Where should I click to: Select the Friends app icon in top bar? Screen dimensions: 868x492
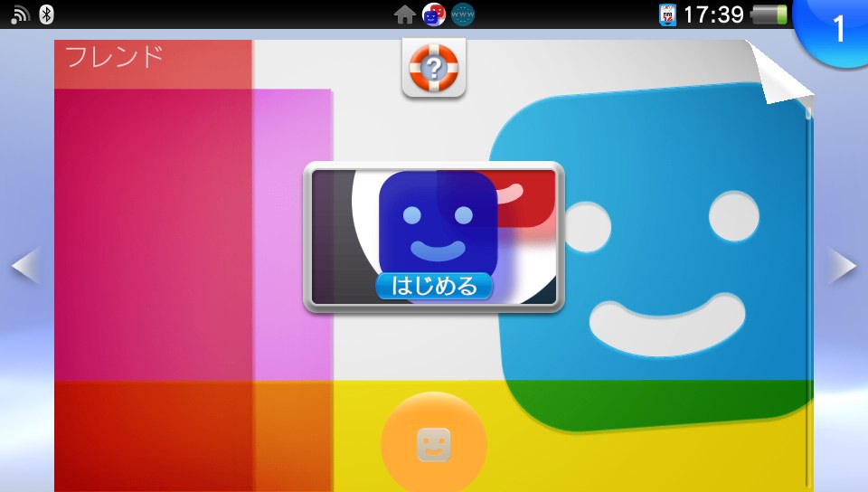[x=434, y=14]
